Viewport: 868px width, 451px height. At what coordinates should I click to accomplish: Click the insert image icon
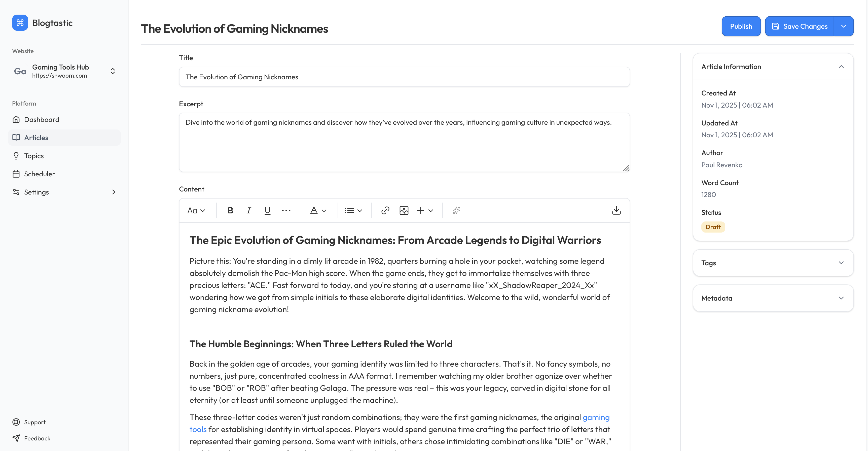[x=404, y=210]
